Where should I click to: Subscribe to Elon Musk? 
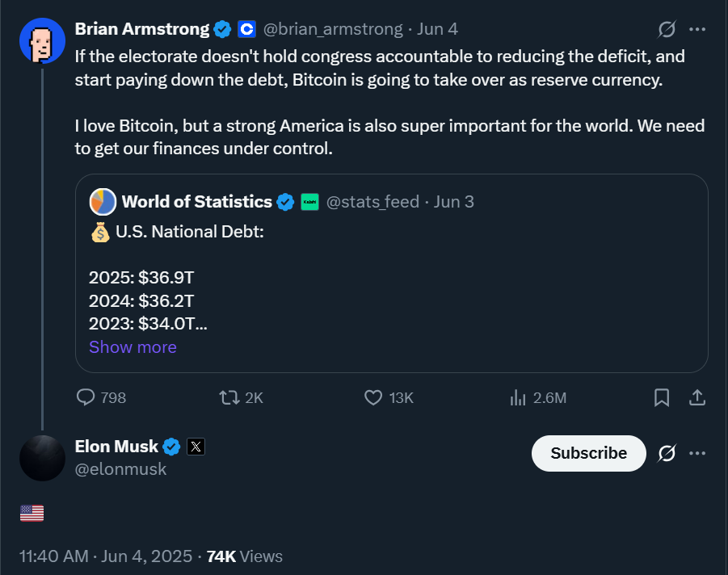[588, 453]
